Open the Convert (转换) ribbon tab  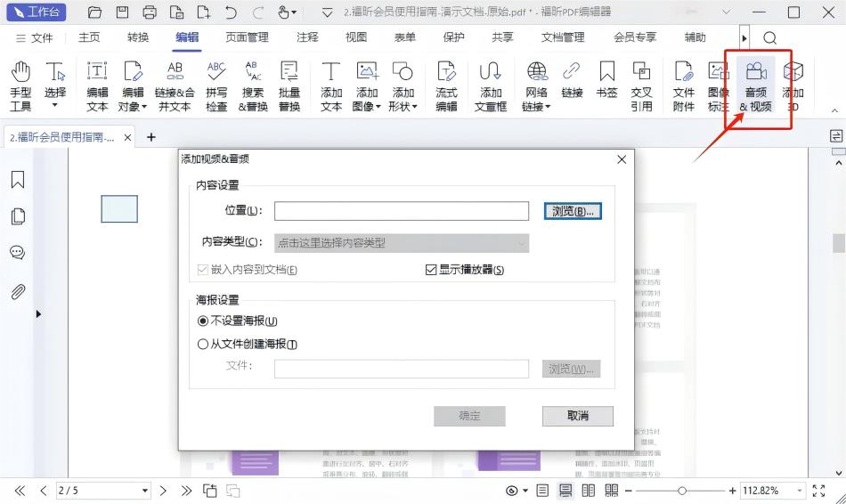138,37
